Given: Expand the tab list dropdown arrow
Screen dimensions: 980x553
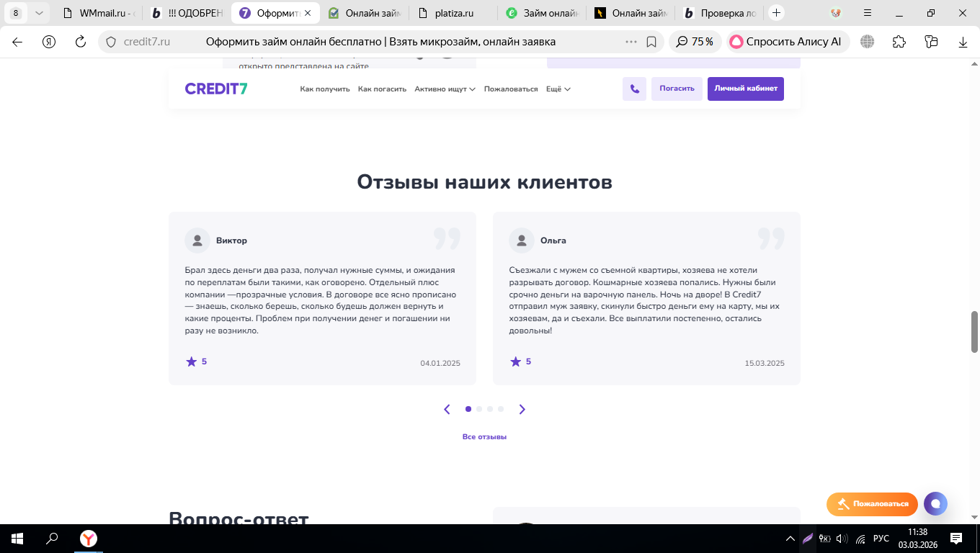Looking at the screenshot, I should pyautogui.click(x=39, y=13).
